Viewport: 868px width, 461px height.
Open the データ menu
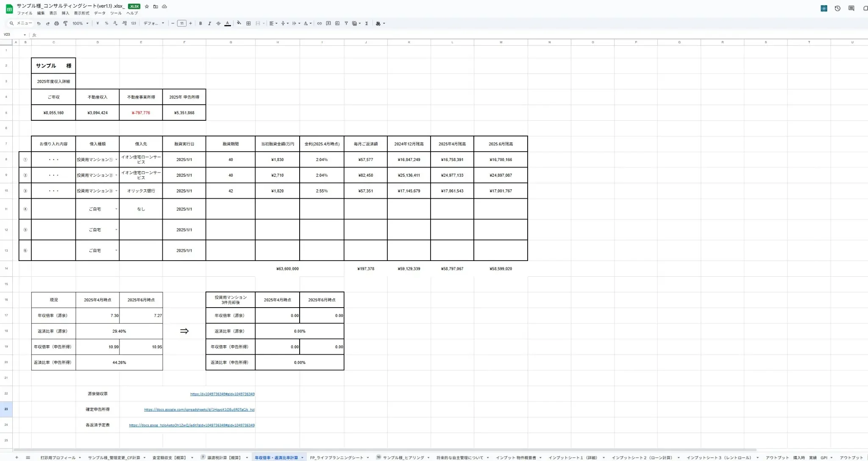(100, 13)
